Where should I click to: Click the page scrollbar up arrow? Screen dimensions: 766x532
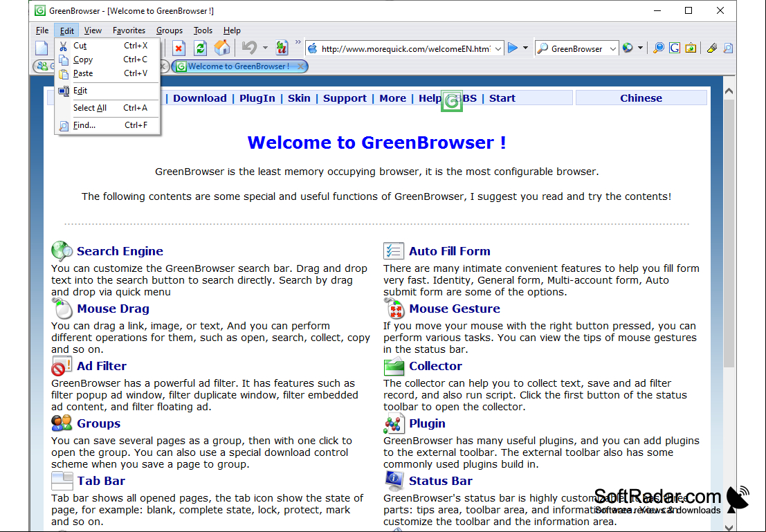click(729, 91)
